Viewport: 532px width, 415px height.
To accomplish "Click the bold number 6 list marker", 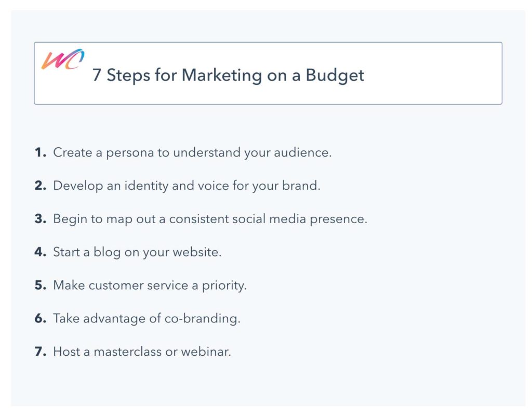I will pos(40,318).
